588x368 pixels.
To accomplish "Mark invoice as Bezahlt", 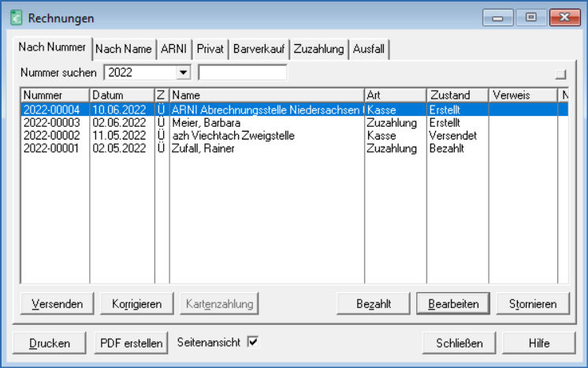I will 373,303.
